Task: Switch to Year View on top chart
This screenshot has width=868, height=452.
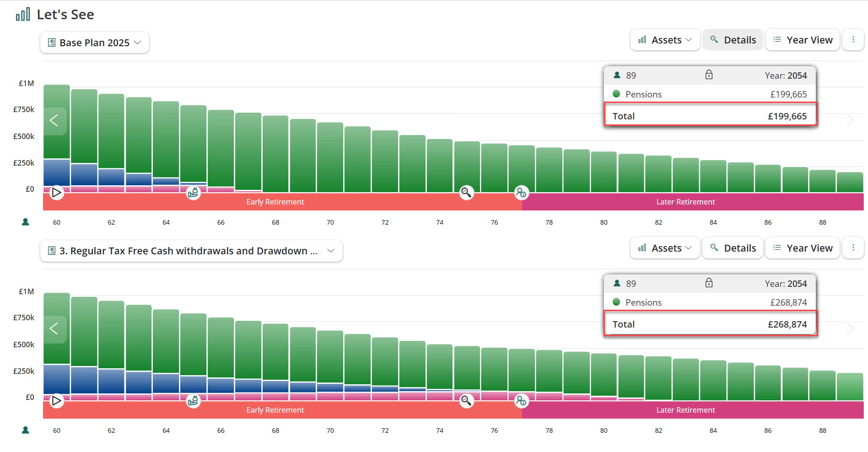Action: (803, 40)
